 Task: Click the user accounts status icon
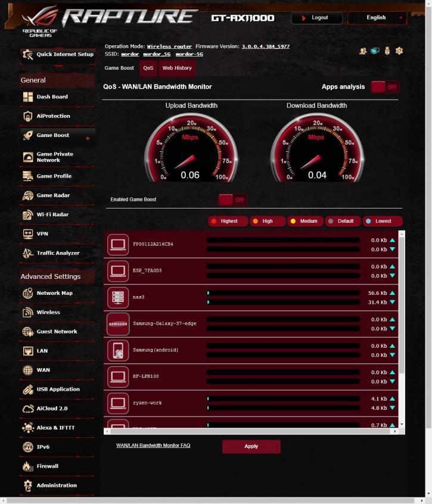click(x=363, y=51)
